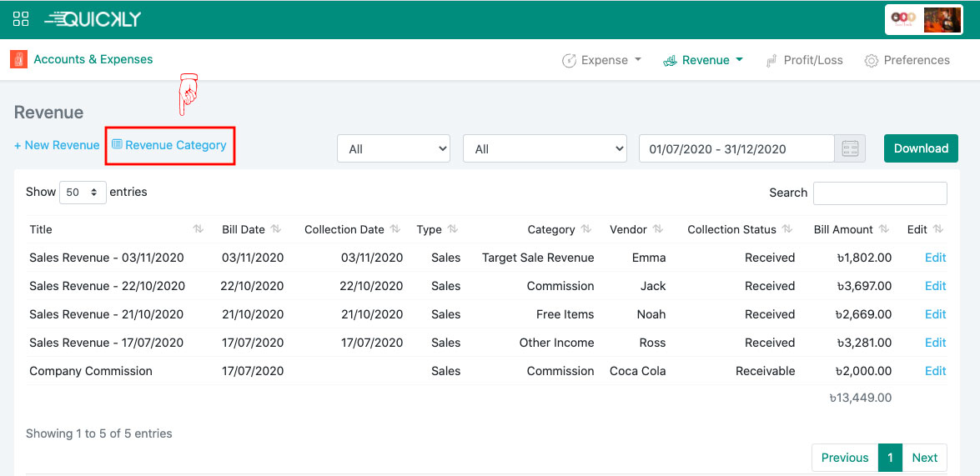980x476 pixels.
Task: Click the Download button
Action: 921,148
